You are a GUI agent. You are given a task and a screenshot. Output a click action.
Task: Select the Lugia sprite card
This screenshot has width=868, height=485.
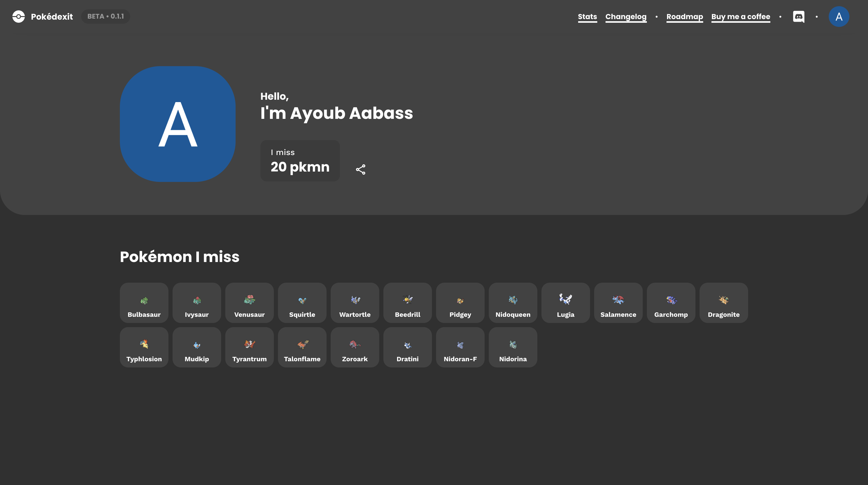[x=565, y=303]
